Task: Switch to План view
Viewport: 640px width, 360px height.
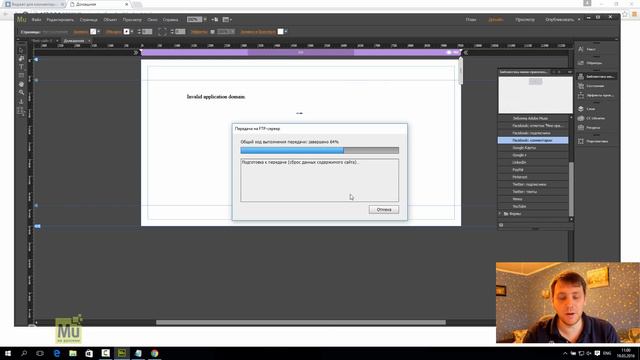Action: coord(471,19)
